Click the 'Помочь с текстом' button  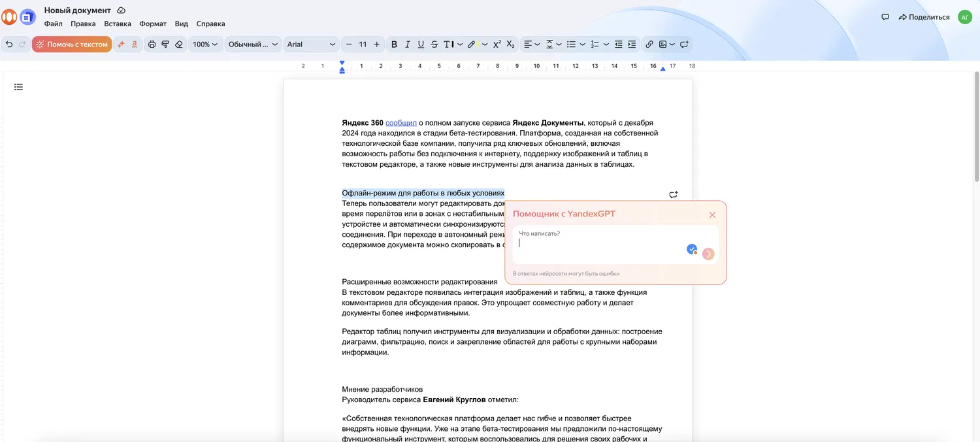(72, 44)
